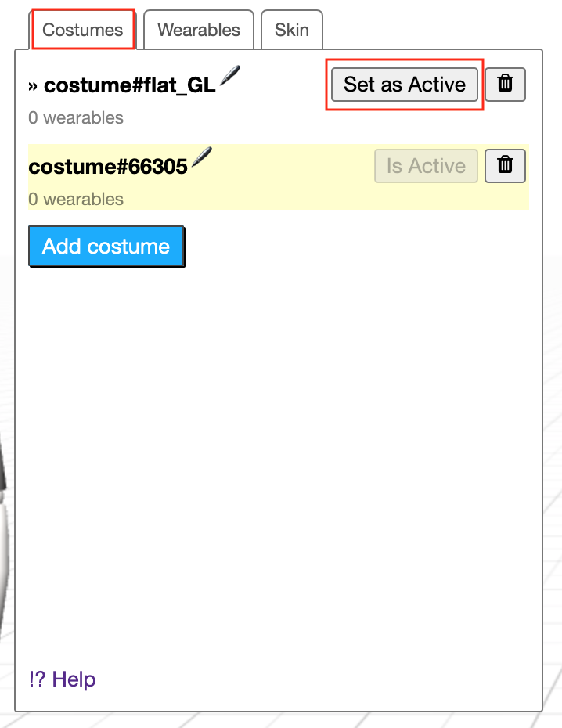
Task: Open the Wearables tab
Action: click(199, 30)
